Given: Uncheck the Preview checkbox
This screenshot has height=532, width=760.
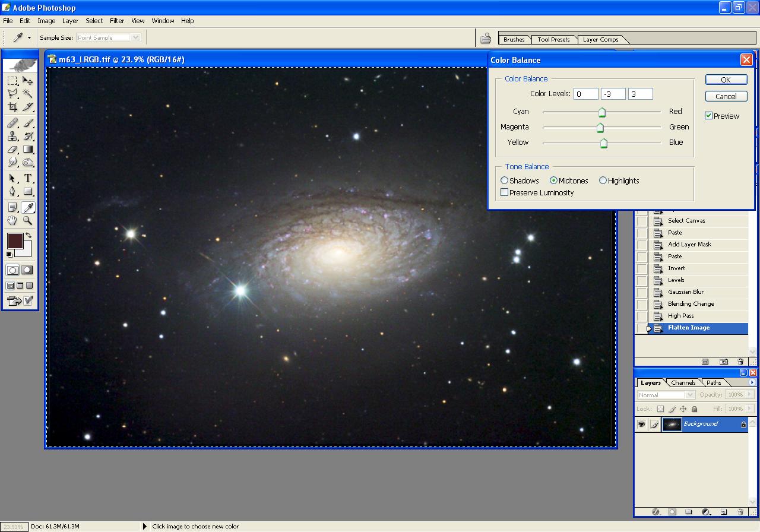Looking at the screenshot, I should coord(708,116).
